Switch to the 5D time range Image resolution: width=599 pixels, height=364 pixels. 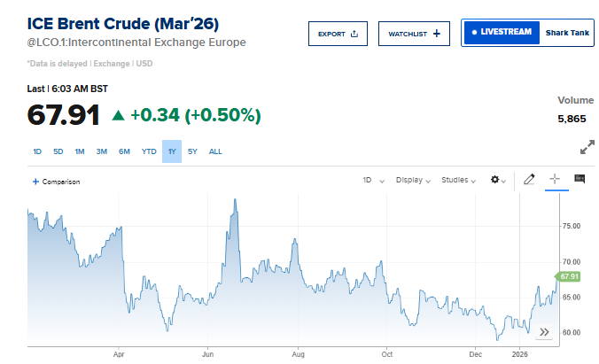click(58, 151)
